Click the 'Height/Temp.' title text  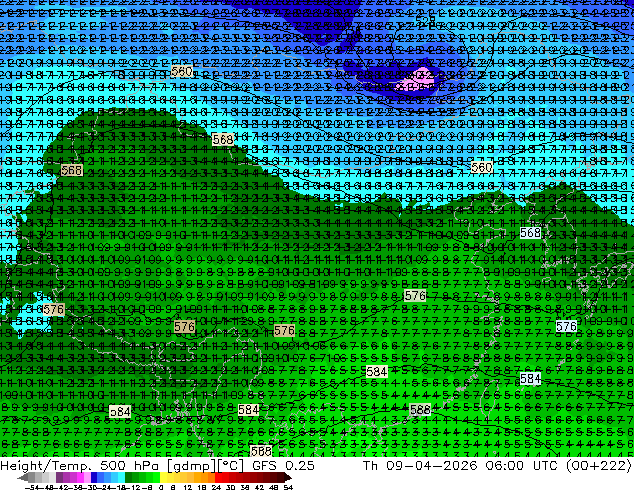(45, 465)
